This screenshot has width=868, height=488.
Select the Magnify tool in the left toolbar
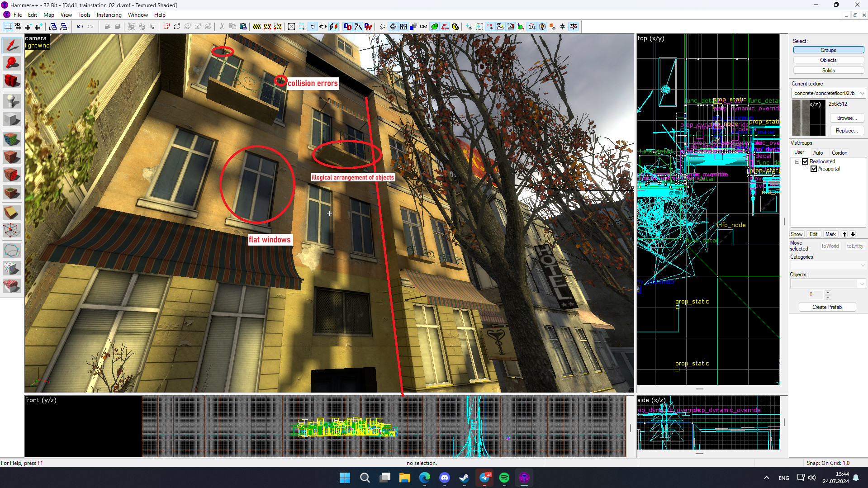[11, 63]
